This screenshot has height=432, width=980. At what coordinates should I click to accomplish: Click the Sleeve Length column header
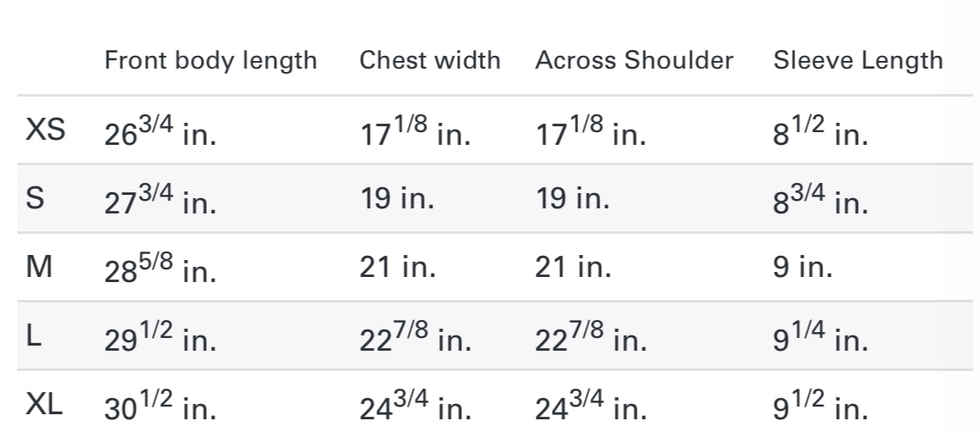pyautogui.click(x=858, y=61)
